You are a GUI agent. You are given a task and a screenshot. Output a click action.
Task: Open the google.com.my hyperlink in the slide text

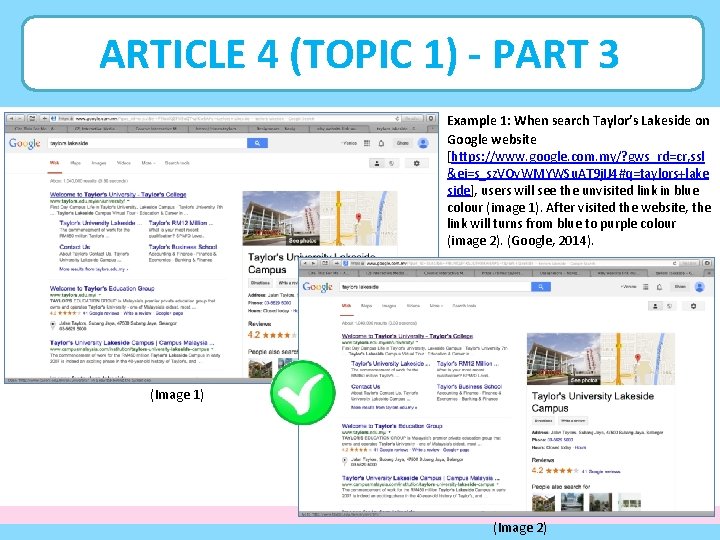point(578,174)
